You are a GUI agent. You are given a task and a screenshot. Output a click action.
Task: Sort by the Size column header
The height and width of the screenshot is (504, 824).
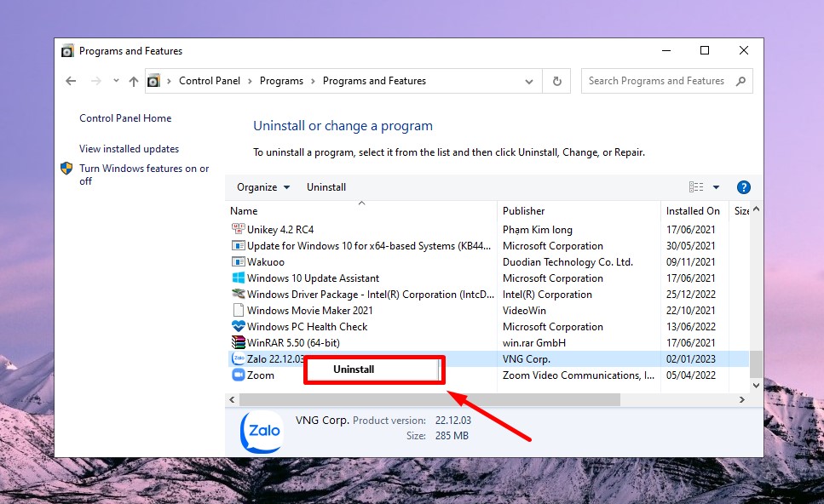tap(741, 211)
